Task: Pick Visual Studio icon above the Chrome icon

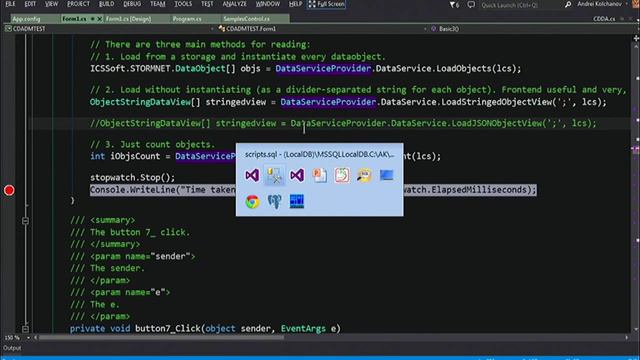Action: coord(252,176)
